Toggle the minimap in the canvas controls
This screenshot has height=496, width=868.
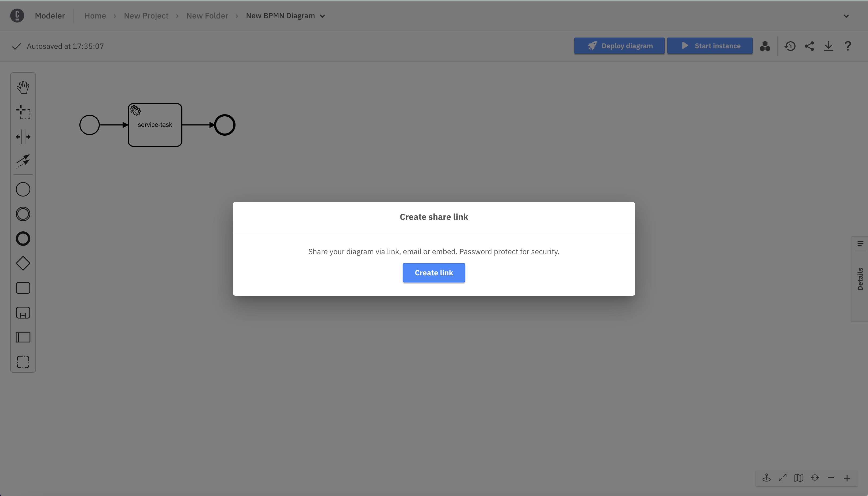point(799,478)
